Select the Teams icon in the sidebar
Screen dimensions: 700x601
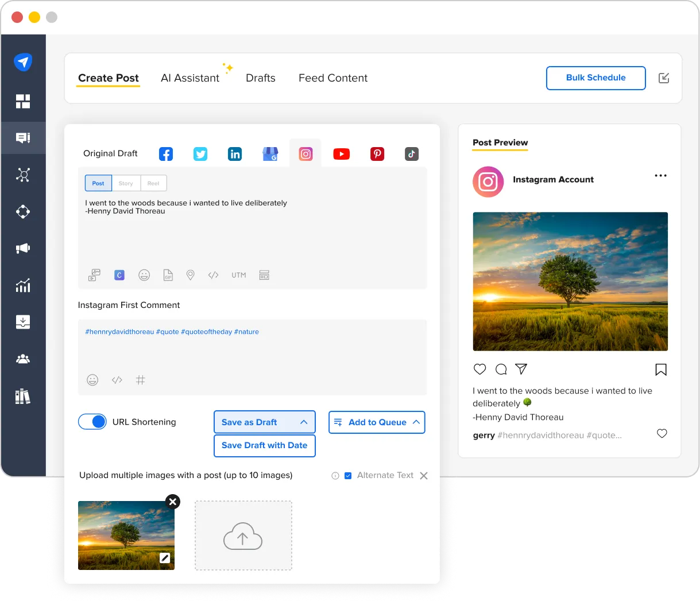[24, 359]
